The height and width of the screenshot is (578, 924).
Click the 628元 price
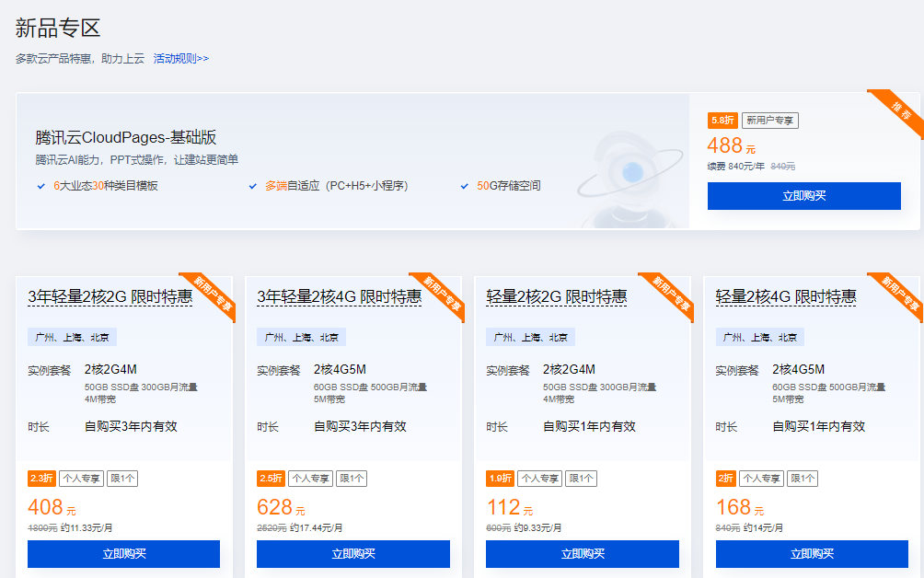[x=281, y=507]
